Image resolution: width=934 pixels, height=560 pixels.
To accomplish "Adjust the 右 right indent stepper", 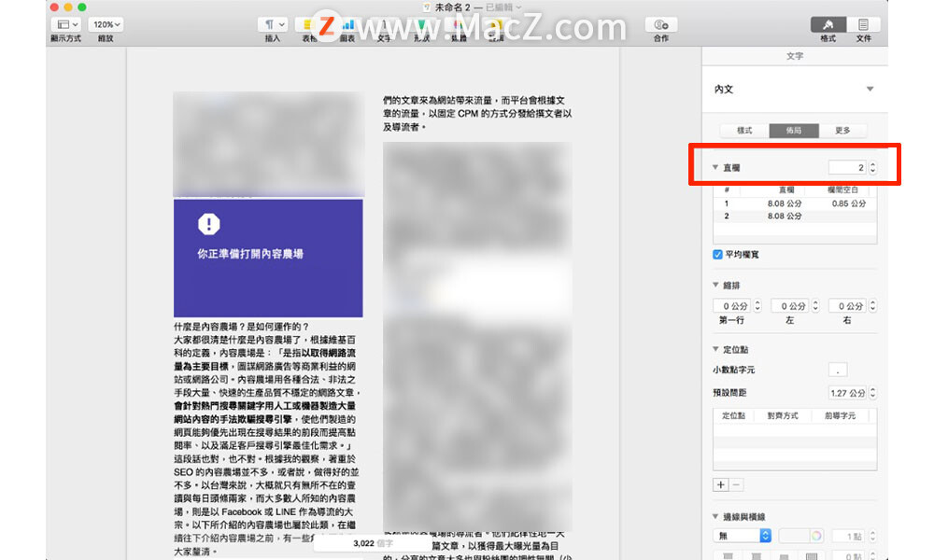I will (872, 306).
